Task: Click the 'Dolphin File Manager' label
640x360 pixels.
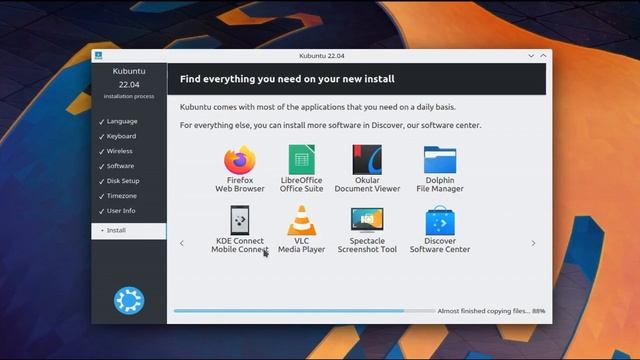Action: point(440,184)
